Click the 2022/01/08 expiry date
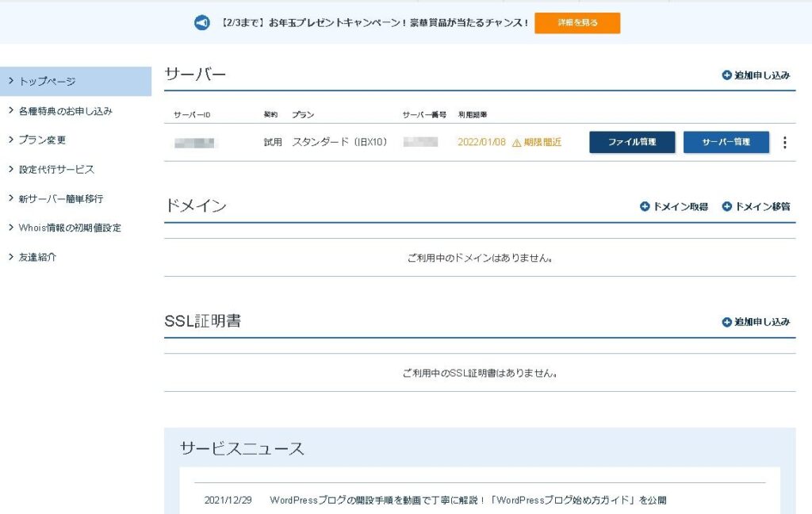The width and height of the screenshot is (812, 514). 481,143
